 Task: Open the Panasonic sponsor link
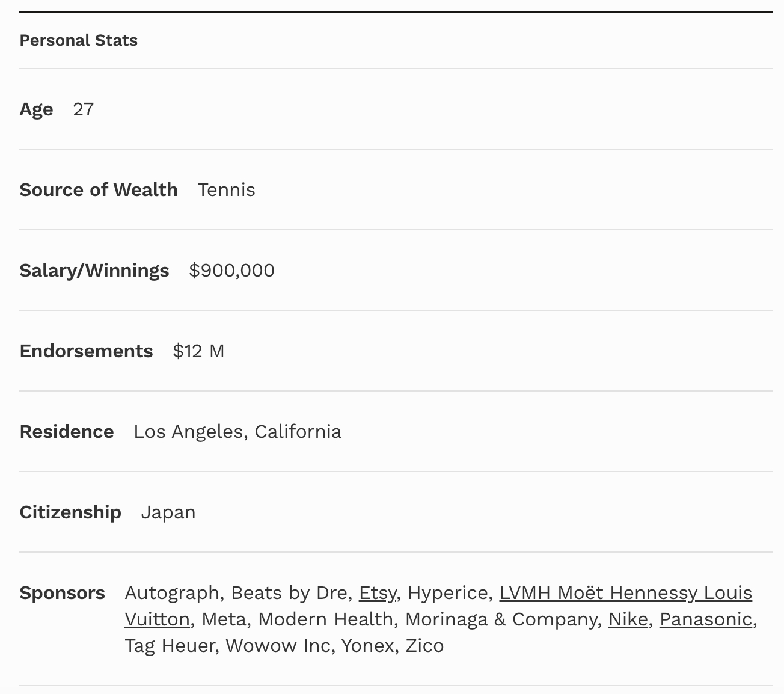[705, 619]
